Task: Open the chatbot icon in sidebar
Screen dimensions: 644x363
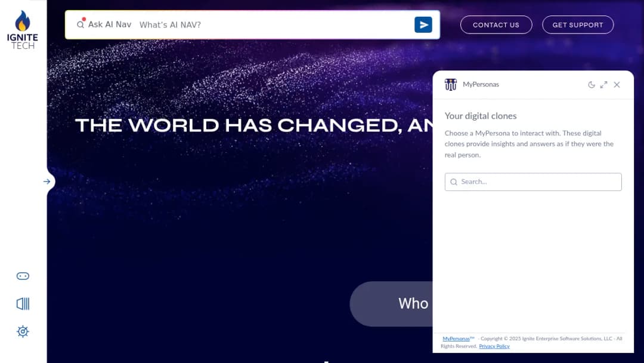Action: 23,276
